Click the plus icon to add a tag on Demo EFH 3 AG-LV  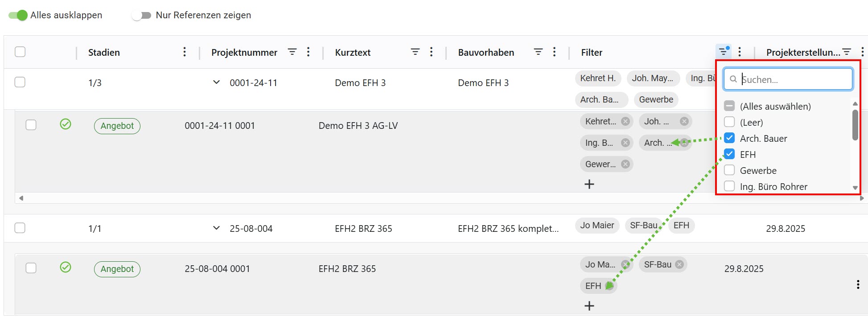click(x=589, y=184)
